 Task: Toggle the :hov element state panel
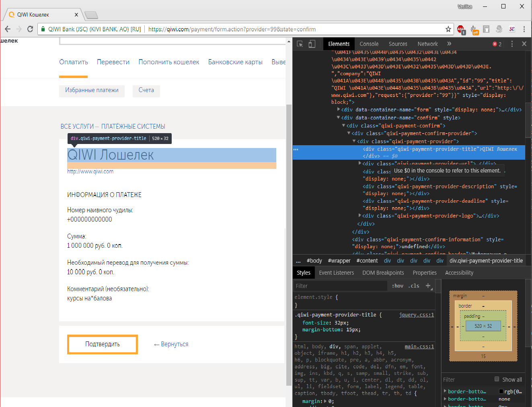tap(398, 286)
